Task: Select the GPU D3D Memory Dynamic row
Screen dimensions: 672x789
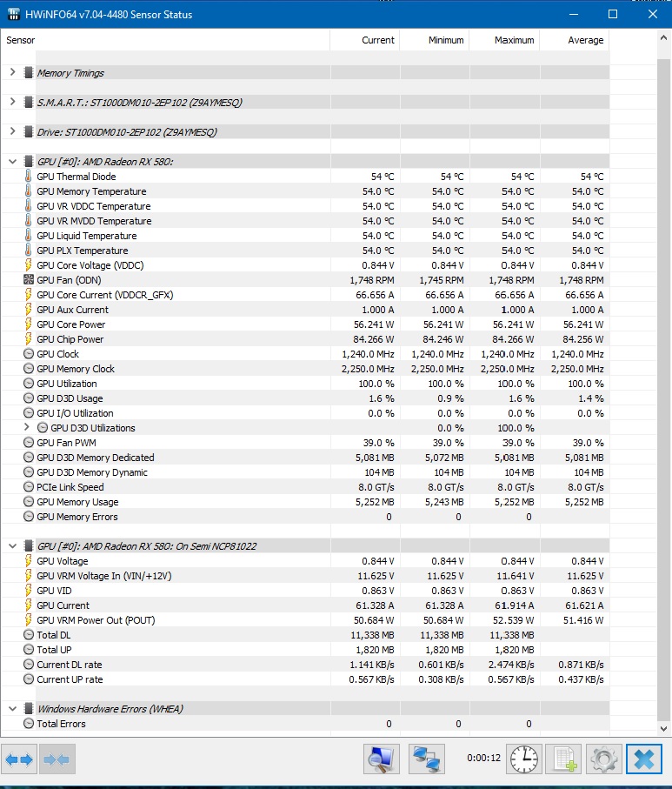Action: (x=305, y=472)
